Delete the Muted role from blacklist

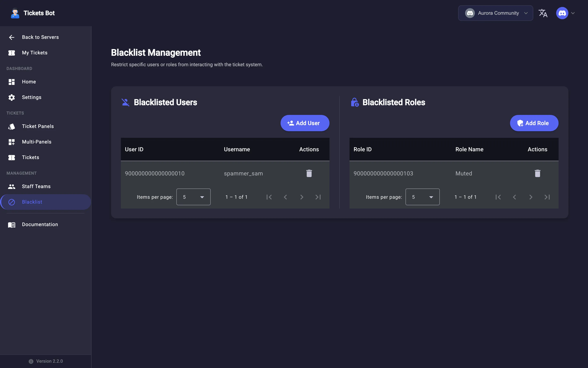537,174
